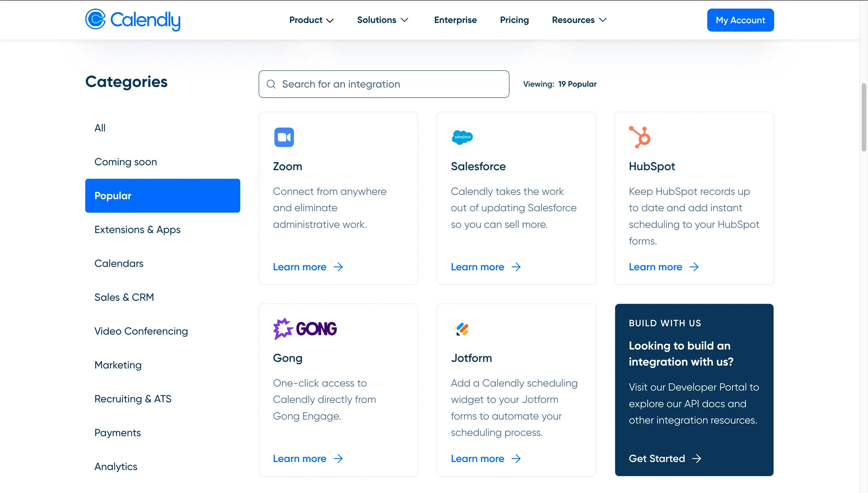Click Get Started on Build With Us
The height and width of the screenshot is (493, 868).
[x=664, y=459]
